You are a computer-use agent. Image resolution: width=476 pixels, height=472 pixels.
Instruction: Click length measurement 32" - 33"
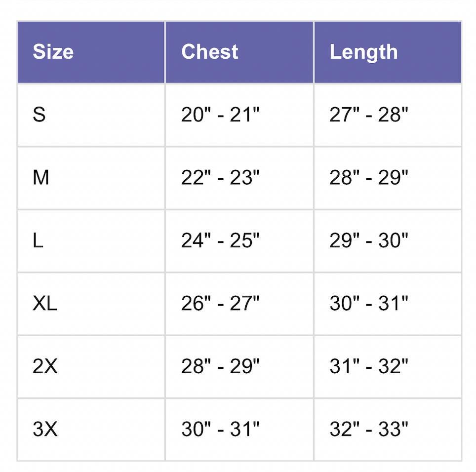[369, 429]
